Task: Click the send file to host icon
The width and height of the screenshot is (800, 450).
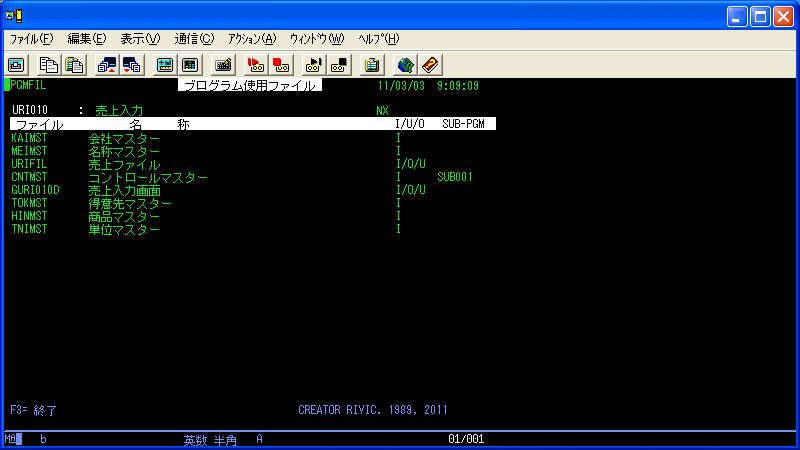Action: pyautogui.click(x=107, y=65)
